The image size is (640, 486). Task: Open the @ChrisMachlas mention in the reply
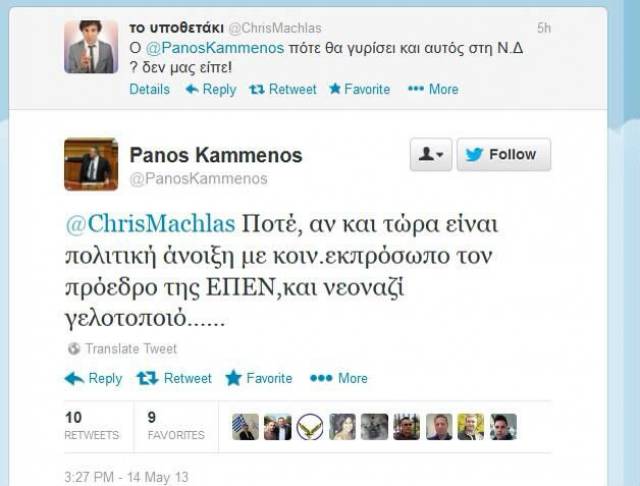pyautogui.click(x=150, y=224)
